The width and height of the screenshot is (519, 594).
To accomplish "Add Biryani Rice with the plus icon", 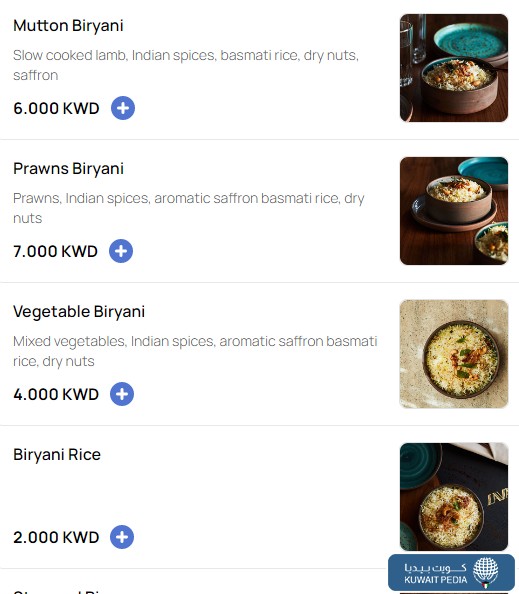I will (122, 537).
